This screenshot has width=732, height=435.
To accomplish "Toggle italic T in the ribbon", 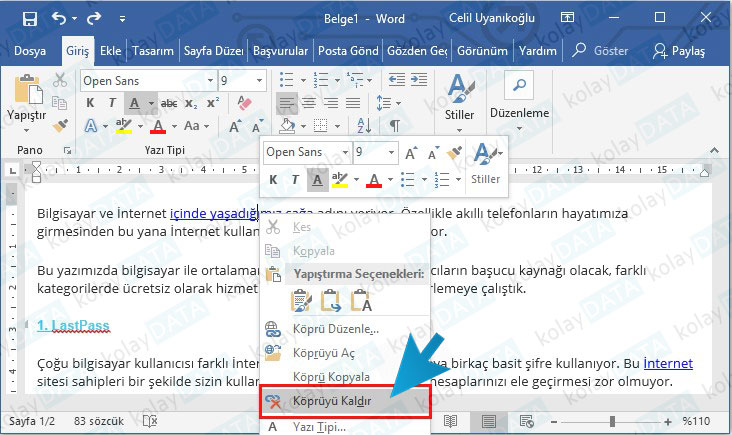I will pyautogui.click(x=112, y=103).
